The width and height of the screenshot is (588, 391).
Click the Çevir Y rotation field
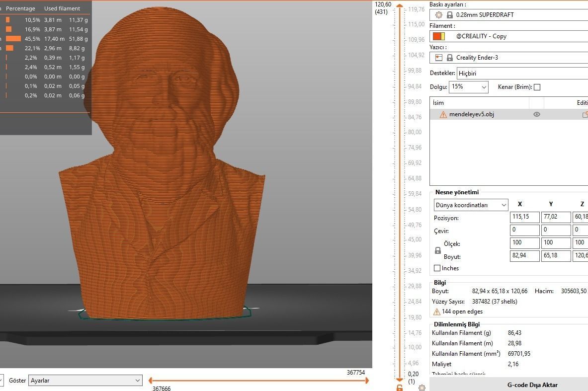click(556, 230)
